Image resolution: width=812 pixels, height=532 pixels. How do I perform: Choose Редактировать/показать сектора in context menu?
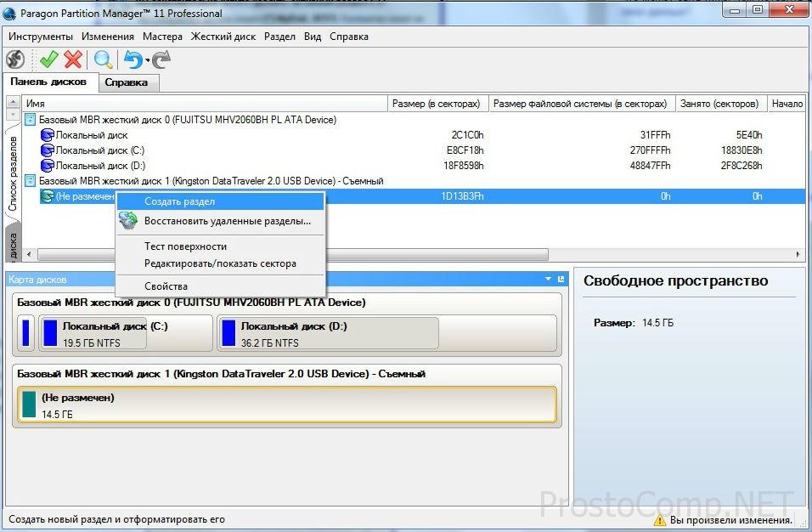[x=221, y=263]
